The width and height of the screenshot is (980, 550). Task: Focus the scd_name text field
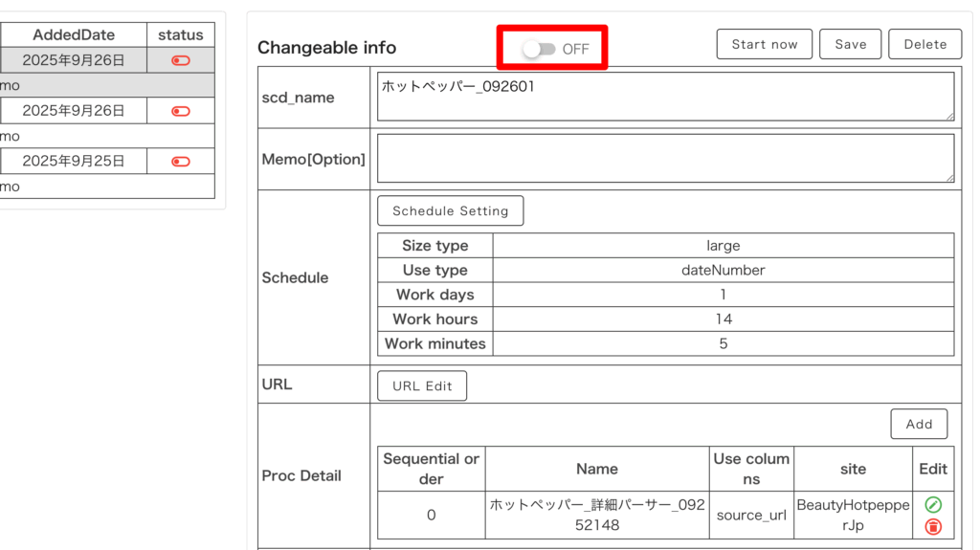pyautogui.click(x=664, y=97)
